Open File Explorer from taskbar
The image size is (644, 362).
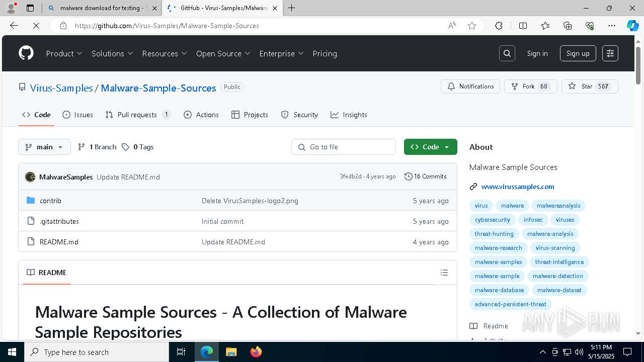pos(231,352)
